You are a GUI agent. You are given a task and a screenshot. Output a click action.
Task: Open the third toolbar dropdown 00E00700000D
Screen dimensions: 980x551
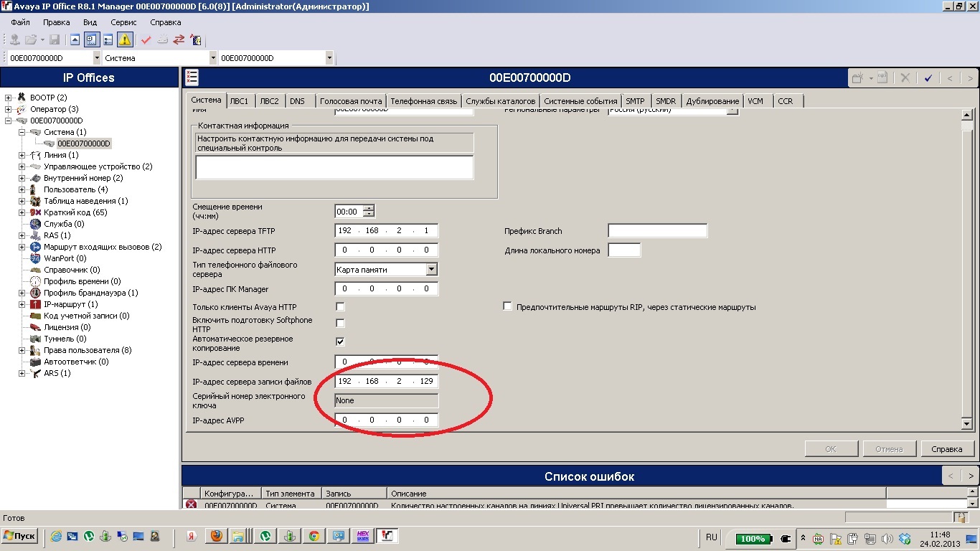(329, 58)
